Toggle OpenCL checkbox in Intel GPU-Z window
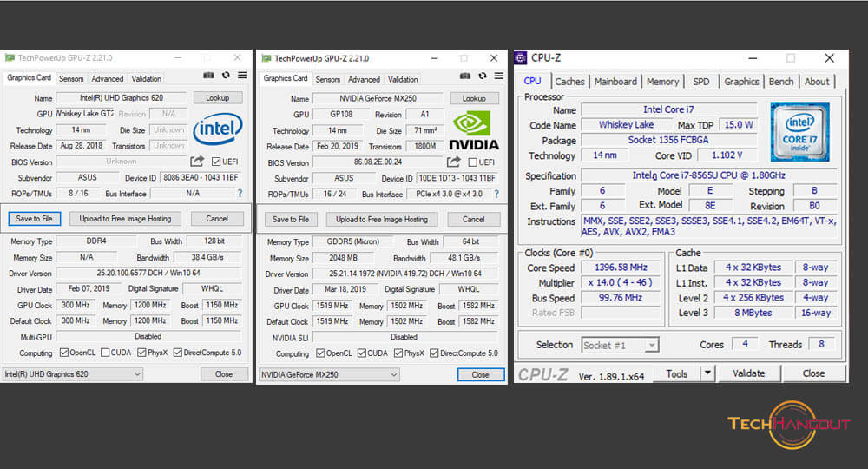The height and width of the screenshot is (469, 868). (64, 352)
